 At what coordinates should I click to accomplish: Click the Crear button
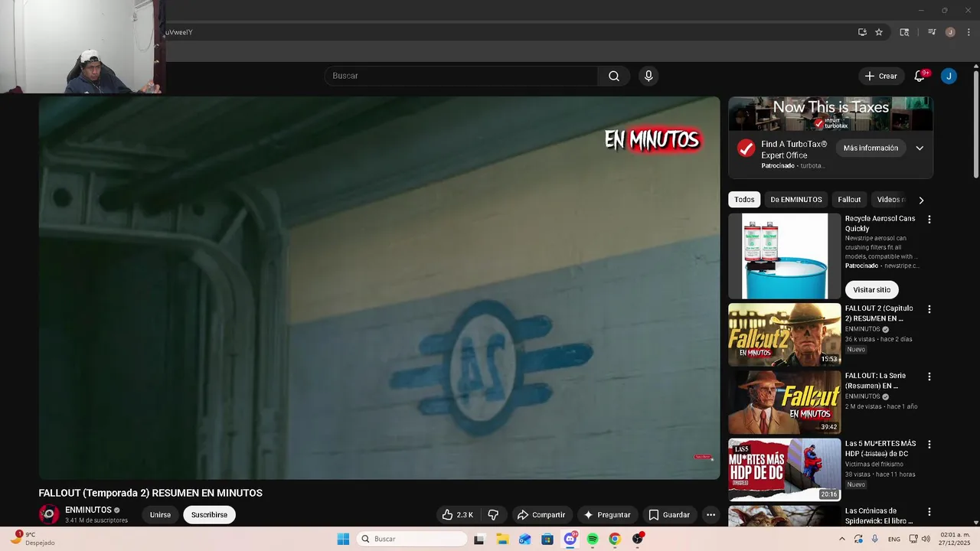pyautogui.click(x=880, y=76)
